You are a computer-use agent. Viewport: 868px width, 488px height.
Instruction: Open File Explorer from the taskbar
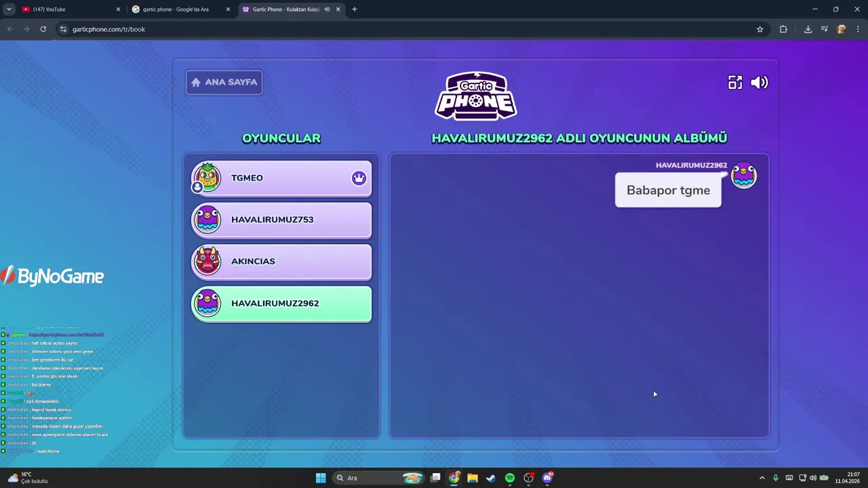point(473,478)
